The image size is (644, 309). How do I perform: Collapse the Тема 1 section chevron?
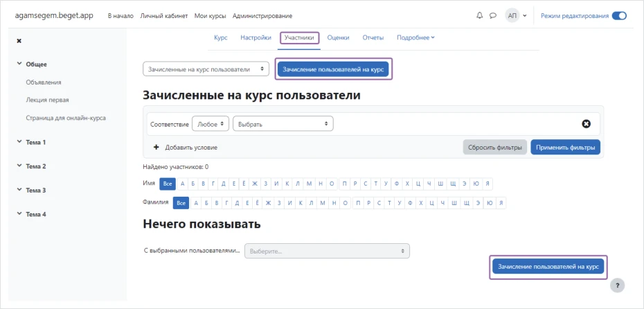pyautogui.click(x=19, y=142)
